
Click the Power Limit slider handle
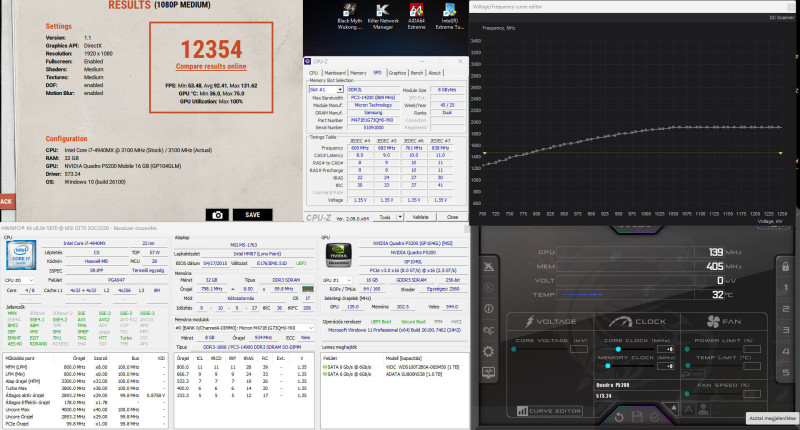[x=687, y=349]
